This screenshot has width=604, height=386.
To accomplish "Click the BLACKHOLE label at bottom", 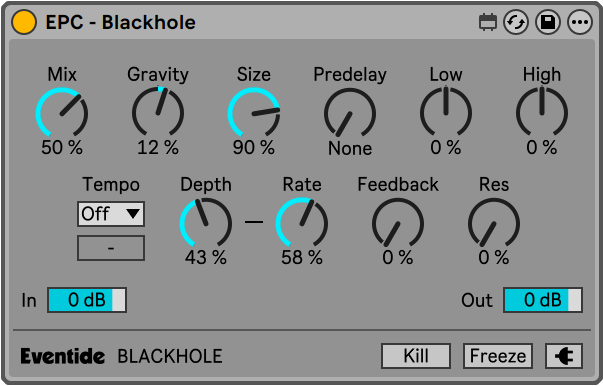I will (x=170, y=356).
